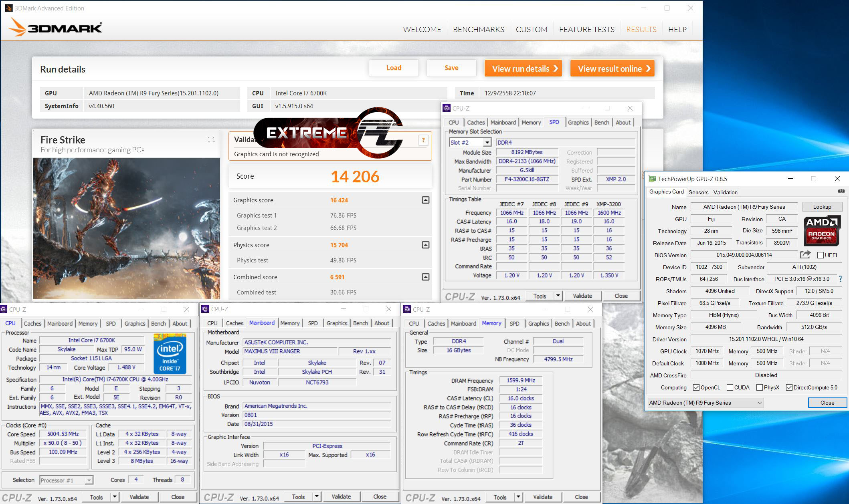The height and width of the screenshot is (504, 849).
Task: Collapse the Graphics score section
Action: [x=426, y=200]
